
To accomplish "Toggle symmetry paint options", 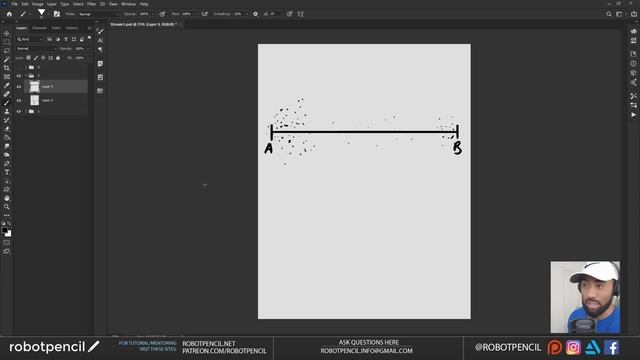I will 301,14.
